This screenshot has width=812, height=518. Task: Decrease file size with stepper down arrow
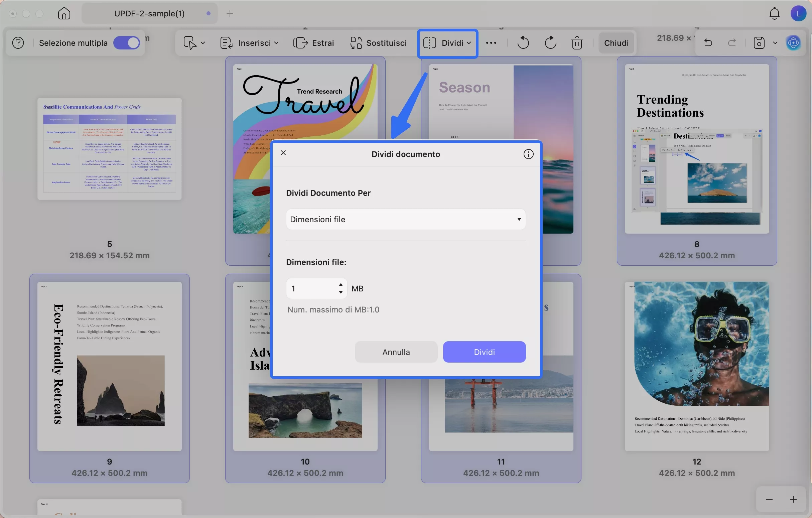341,292
